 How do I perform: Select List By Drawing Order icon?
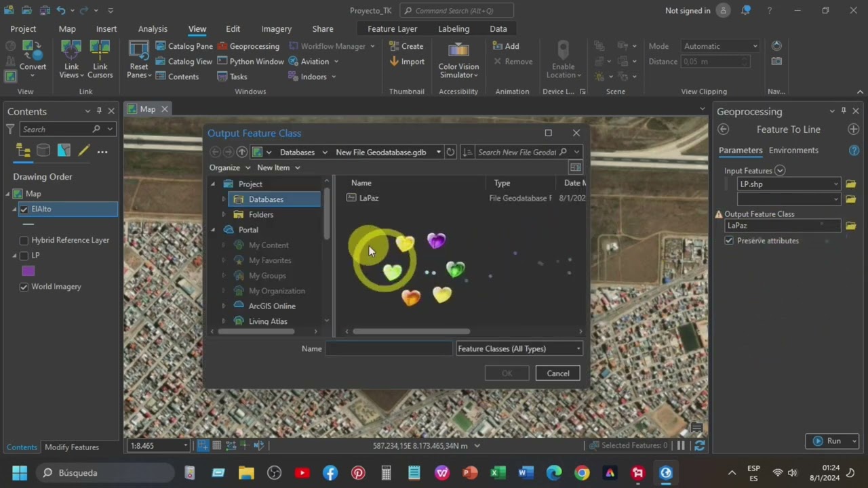(x=23, y=151)
